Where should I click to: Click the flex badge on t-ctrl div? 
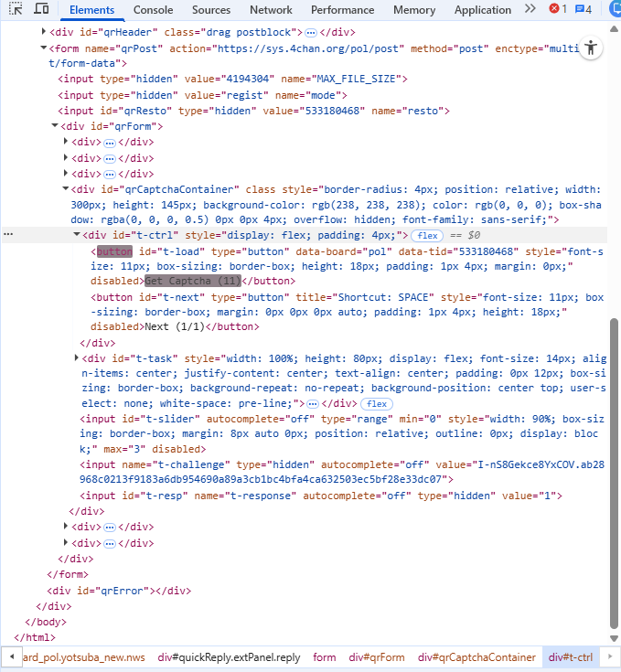(x=427, y=235)
